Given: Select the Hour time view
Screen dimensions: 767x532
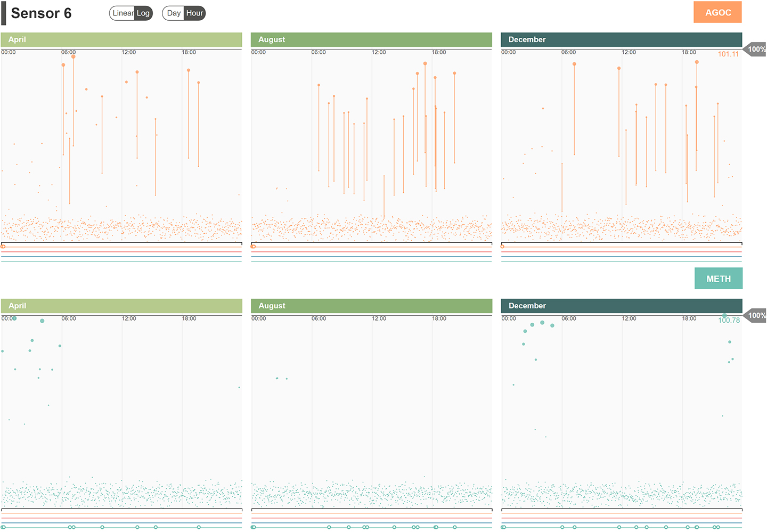Looking at the screenshot, I should pos(194,13).
